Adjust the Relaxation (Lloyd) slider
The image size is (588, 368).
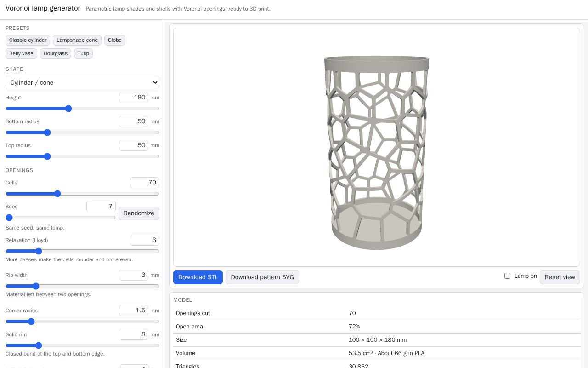tap(82, 251)
